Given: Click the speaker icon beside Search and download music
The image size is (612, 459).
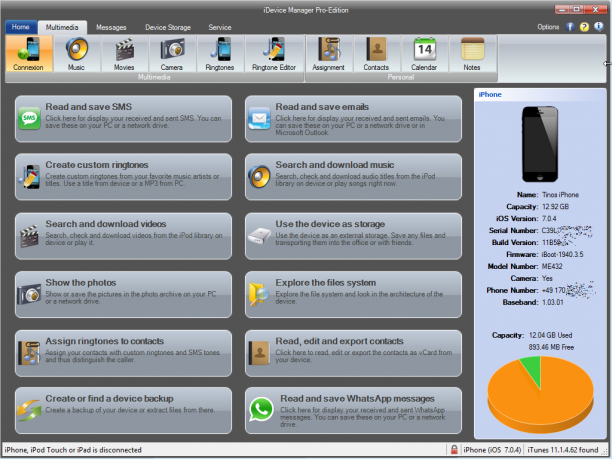Looking at the screenshot, I should click(x=259, y=177).
